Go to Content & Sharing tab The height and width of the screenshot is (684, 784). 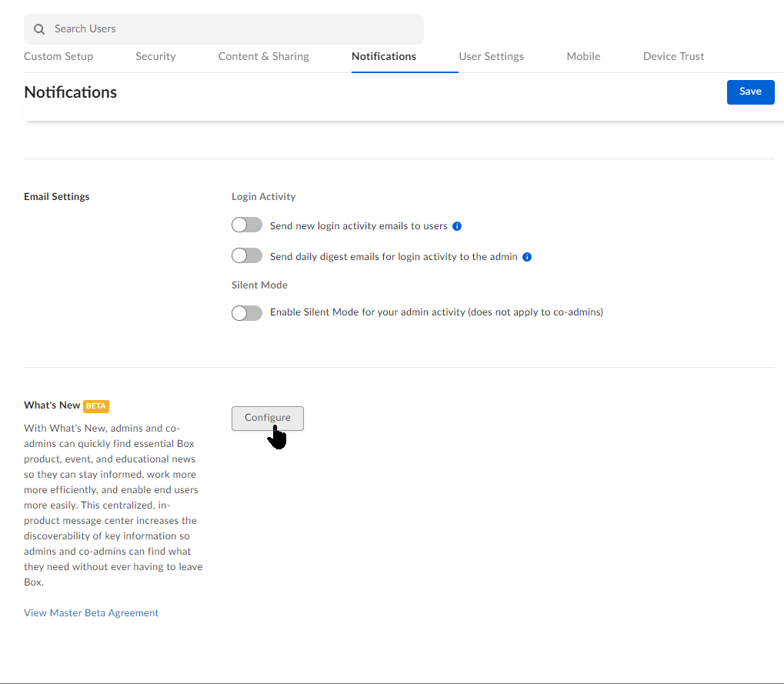coord(263,56)
